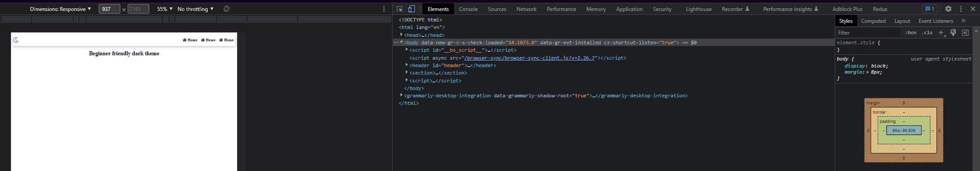Click the display: block declaration

(866, 66)
